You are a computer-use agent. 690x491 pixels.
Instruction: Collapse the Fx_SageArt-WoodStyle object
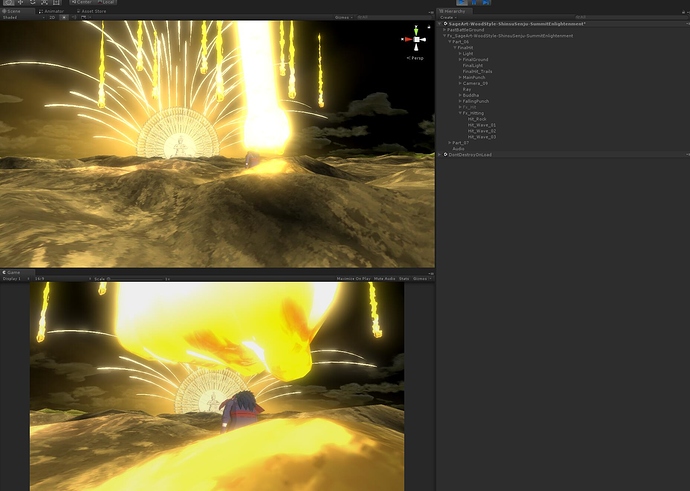[x=444, y=36]
